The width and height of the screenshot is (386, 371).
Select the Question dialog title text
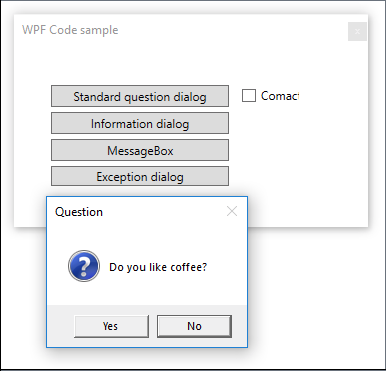coord(79,212)
